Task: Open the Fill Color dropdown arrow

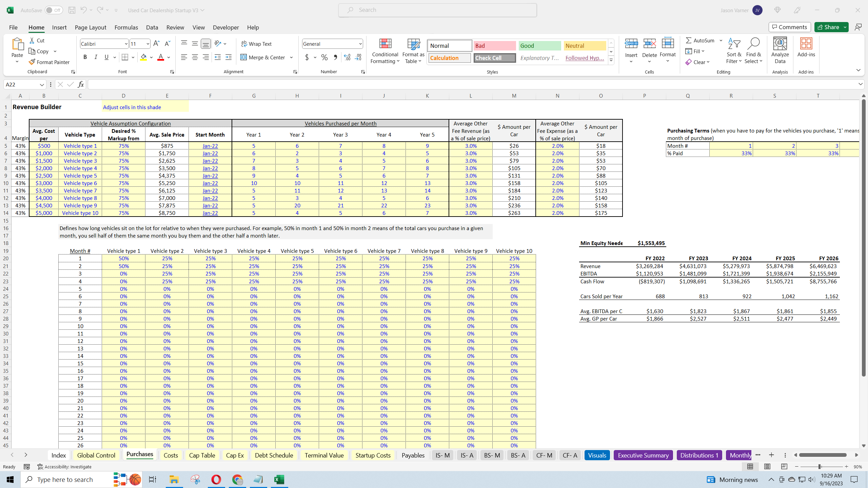Action: [x=151, y=57]
